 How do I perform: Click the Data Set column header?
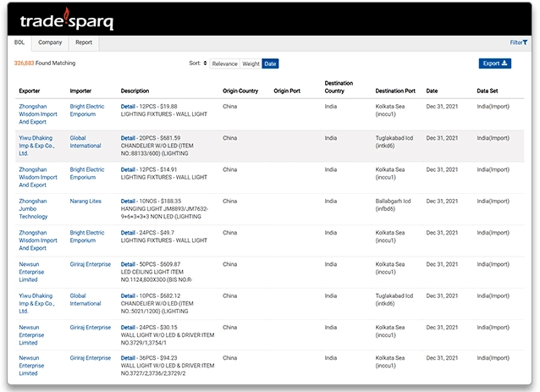pyautogui.click(x=488, y=91)
